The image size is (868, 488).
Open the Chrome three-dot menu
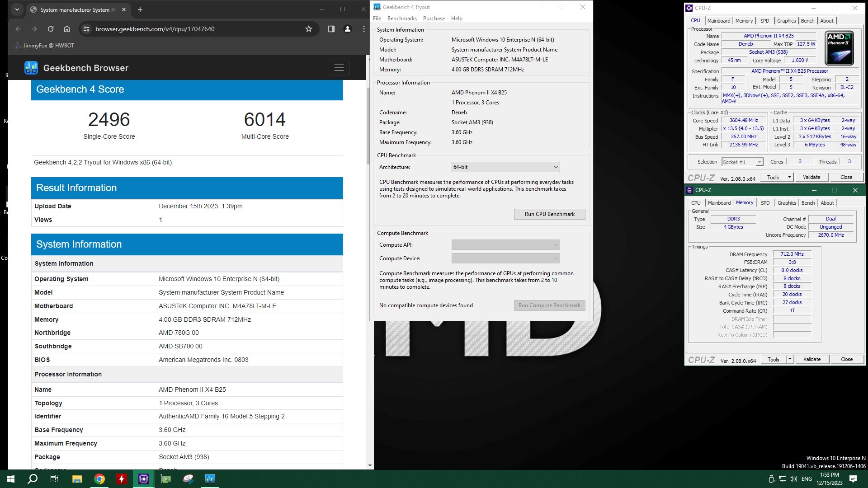click(x=364, y=29)
